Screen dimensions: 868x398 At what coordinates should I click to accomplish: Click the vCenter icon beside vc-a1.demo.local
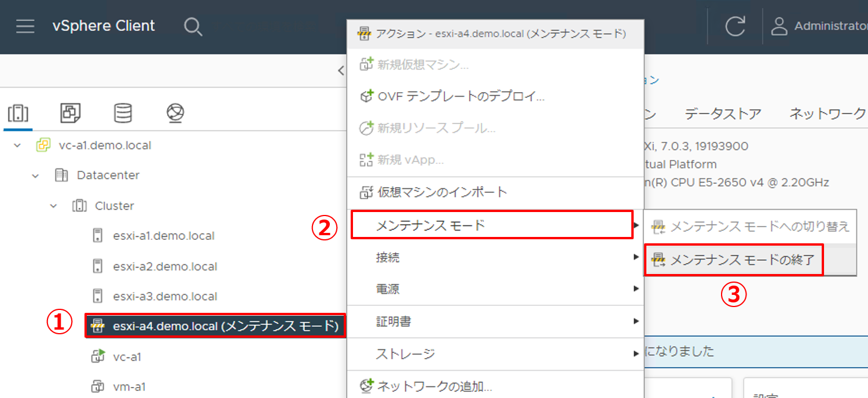coord(43,145)
